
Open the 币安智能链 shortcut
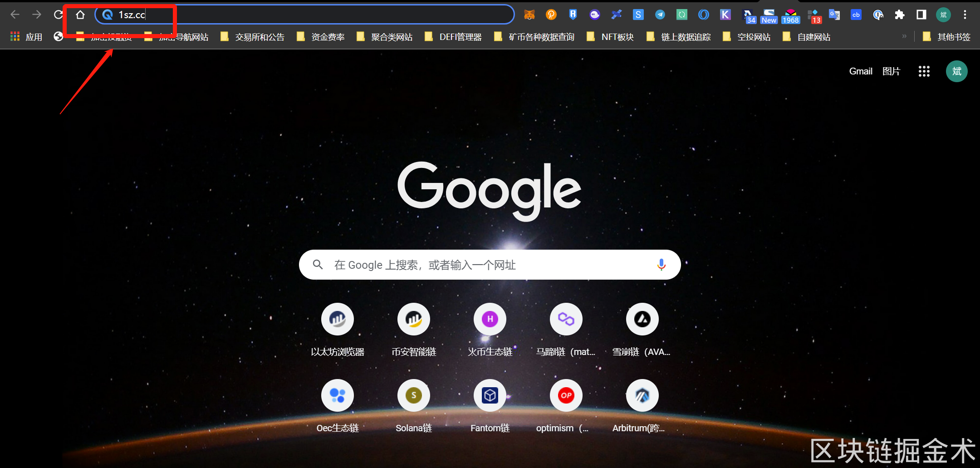[x=414, y=330]
